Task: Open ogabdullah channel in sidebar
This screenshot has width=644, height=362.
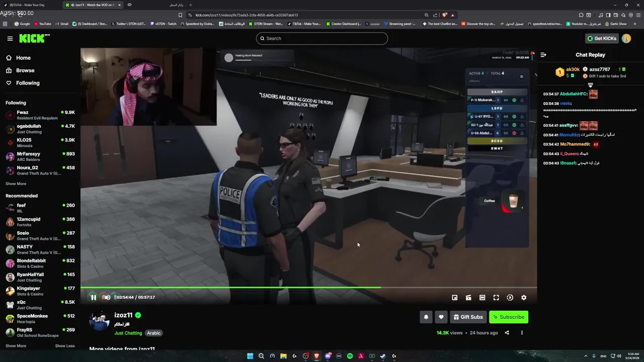Action: (40, 129)
